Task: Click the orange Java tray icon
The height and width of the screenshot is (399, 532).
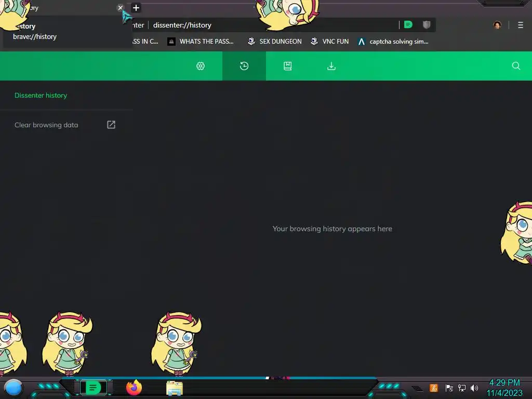Action: click(434, 388)
